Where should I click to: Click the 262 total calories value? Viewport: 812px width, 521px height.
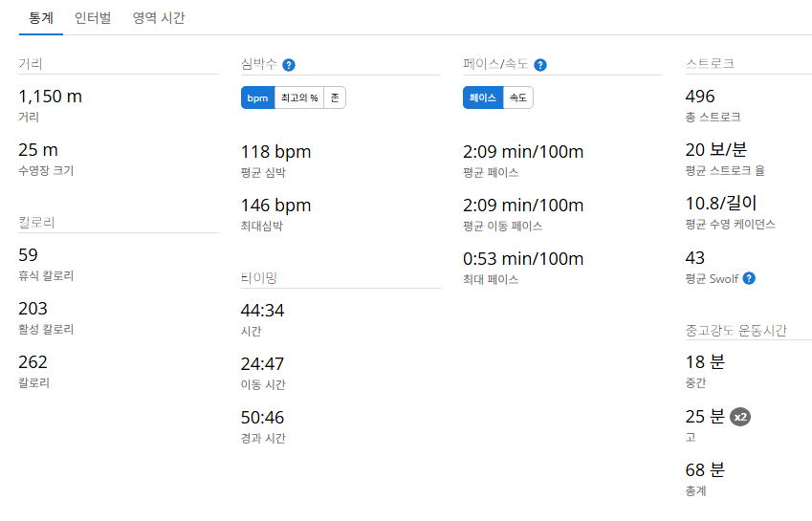point(33,362)
